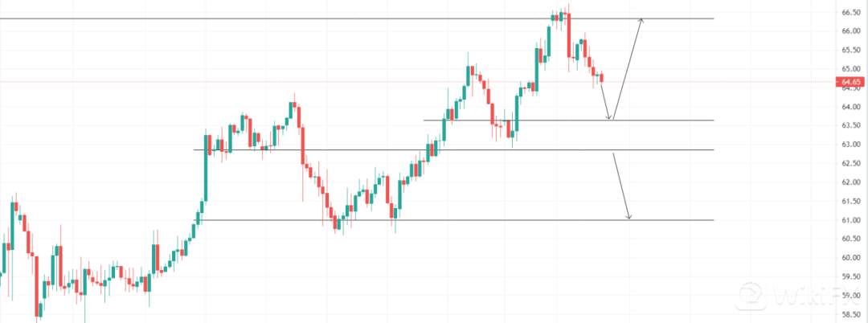868x323 pixels.
Task: Click the 58.50 price axis label
Action: coord(852,315)
